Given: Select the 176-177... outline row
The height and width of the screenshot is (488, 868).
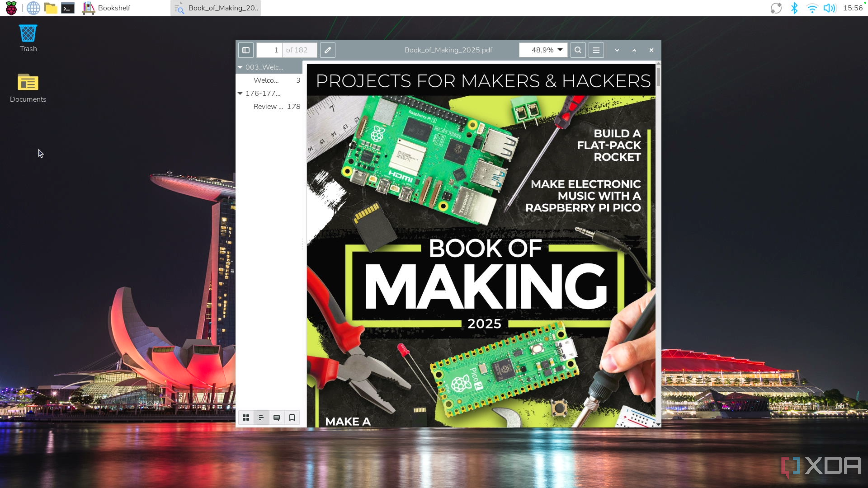Looking at the screenshot, I should (x=269, y=93).
